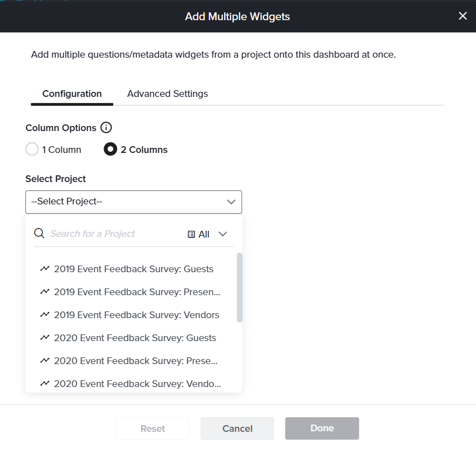
Task: Click the project type filter list icon
Action: [192, 234]
